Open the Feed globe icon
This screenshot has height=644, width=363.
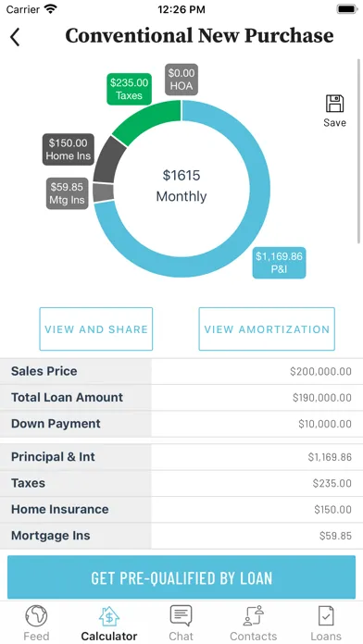click(x=36, y=616)
